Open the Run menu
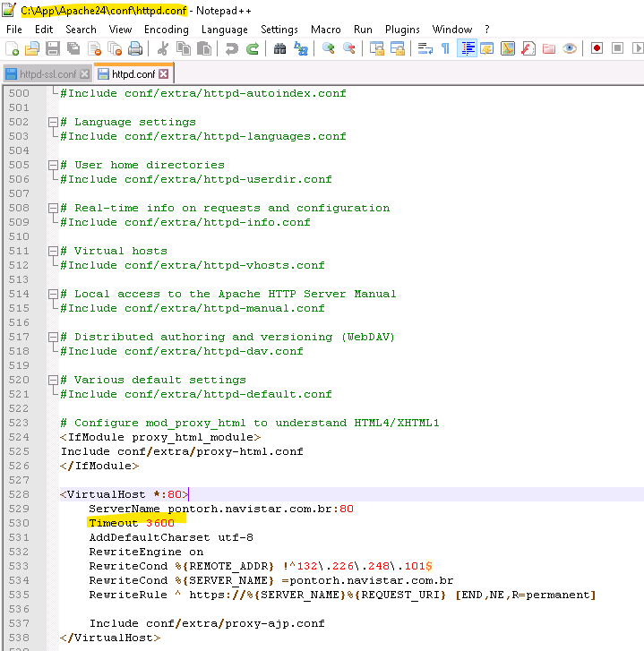The height and width of the screenshot is (651, 644). coord(363,30)
